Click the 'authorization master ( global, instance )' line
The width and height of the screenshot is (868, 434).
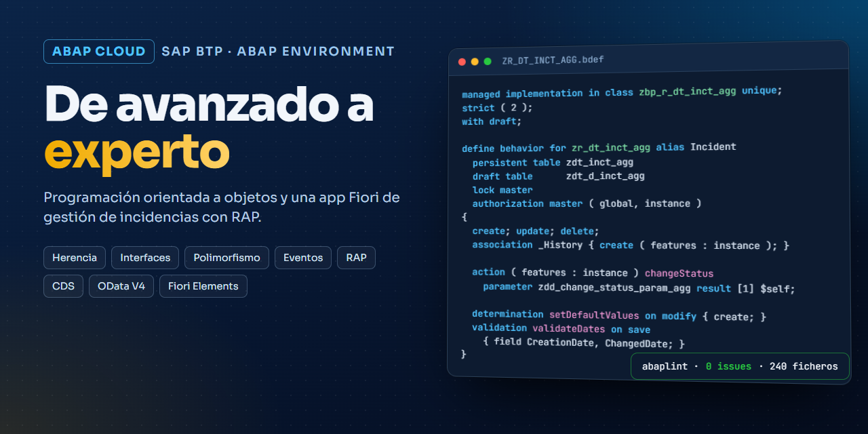[587, 203]
